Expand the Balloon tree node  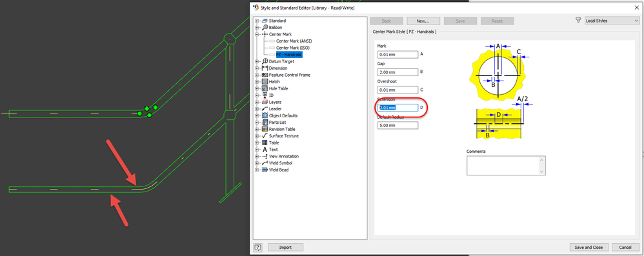[257, 28]
